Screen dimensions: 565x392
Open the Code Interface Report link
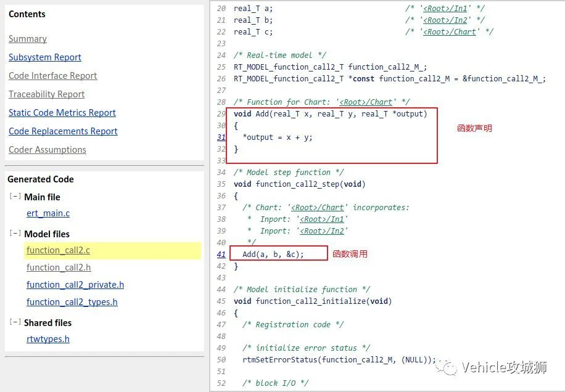tap(53, 76)
